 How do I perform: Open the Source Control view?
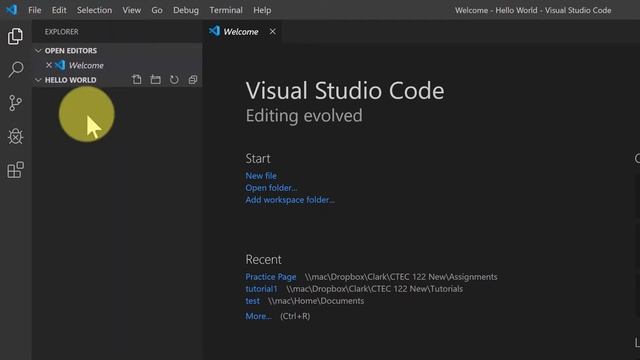point(16,103)
